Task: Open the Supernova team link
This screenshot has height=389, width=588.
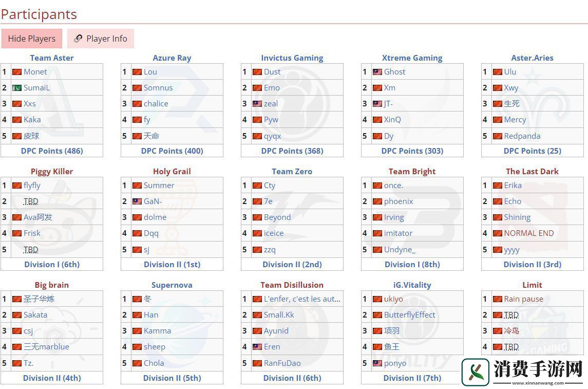Action: click(172, 285)
